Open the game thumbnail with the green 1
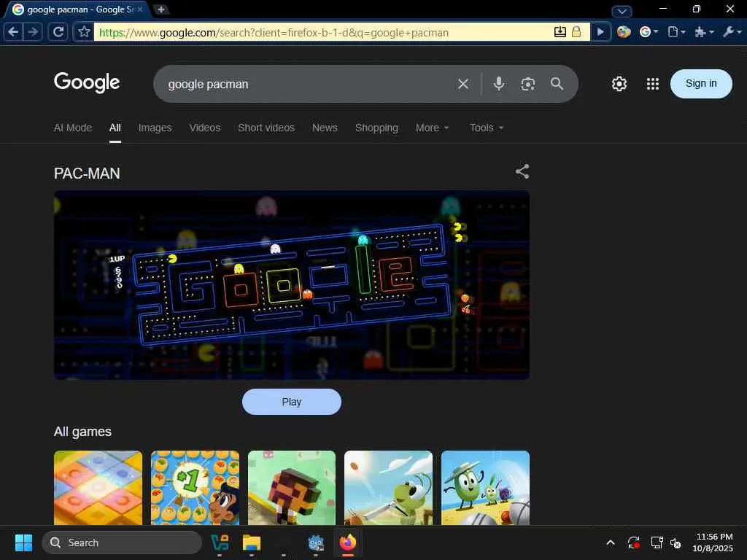The image size is (747, 560). pyautogui.click(x=195, y=488)
